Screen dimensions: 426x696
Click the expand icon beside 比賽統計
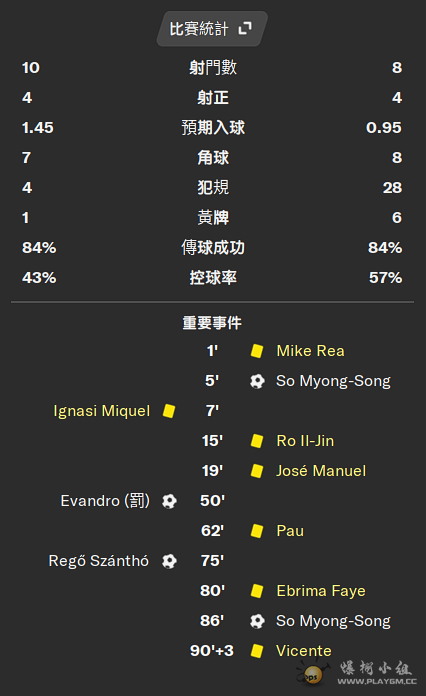pos(245,29)
